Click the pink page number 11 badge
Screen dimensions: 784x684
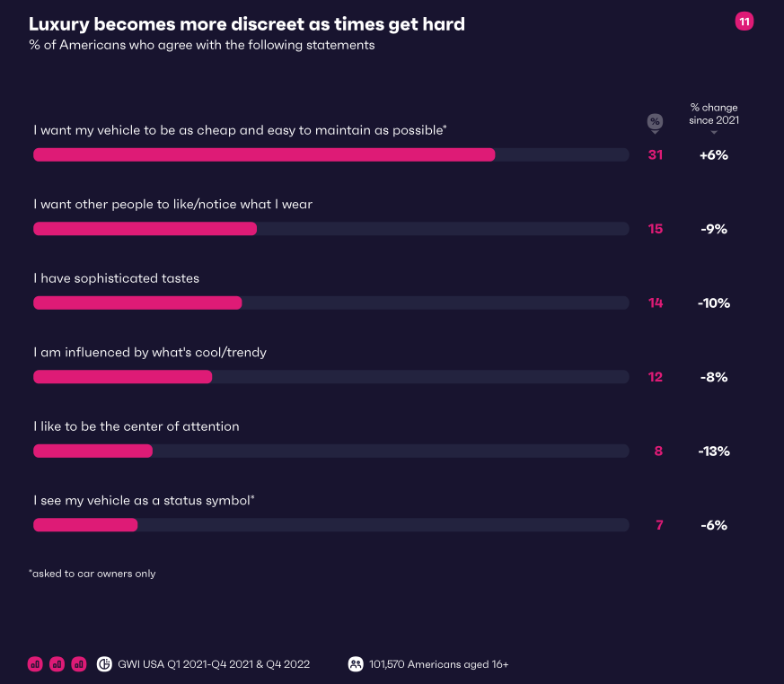pos(744,22)
